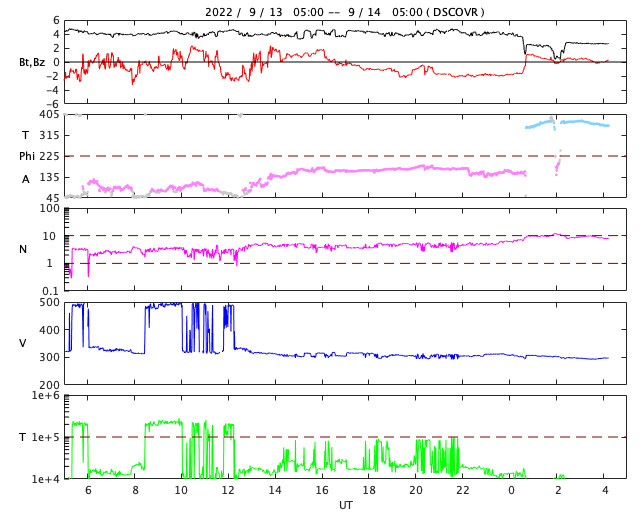640x512 pixels.
Task: Click the '315' tick label on Phi panel
Action: [x=49, y=135]
